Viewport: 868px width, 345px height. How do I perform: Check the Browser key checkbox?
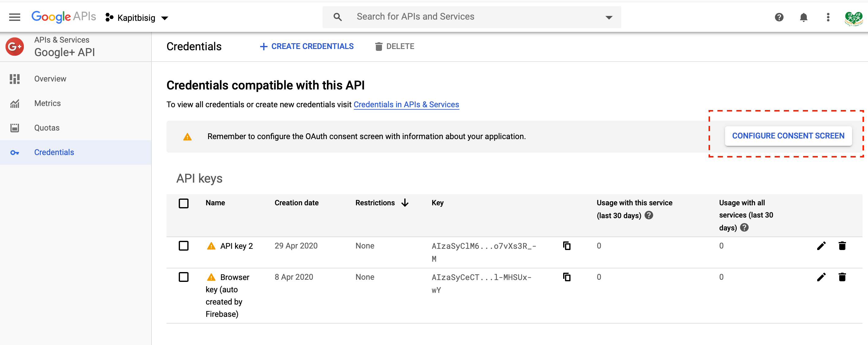pyautogui.click(x=184, y=277)
